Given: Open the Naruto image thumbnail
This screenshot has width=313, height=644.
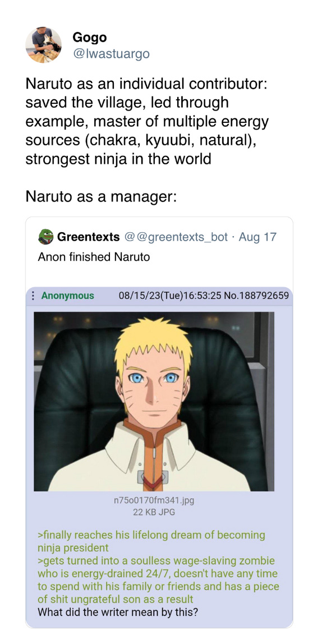Looking at the screenshot, I should pos(154,401).
